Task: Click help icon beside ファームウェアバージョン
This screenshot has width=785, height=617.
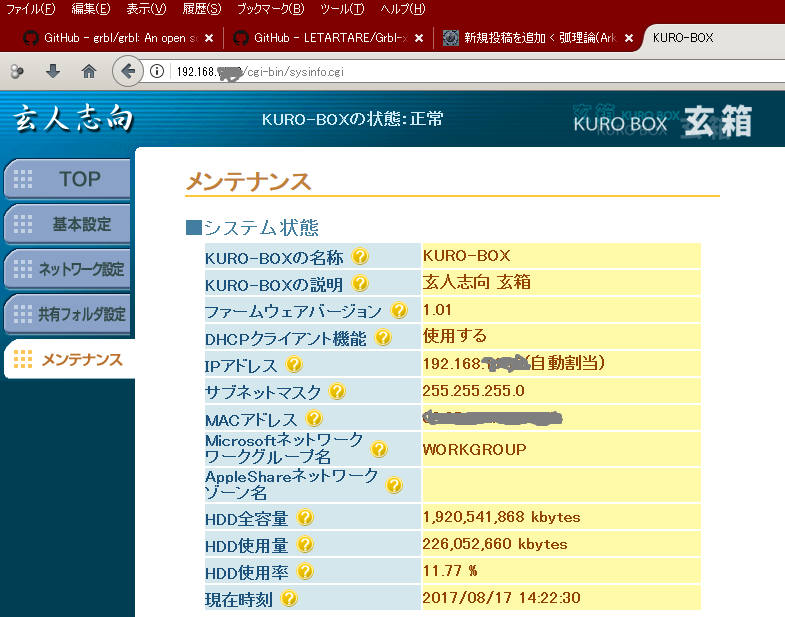Action: point(399,311)
